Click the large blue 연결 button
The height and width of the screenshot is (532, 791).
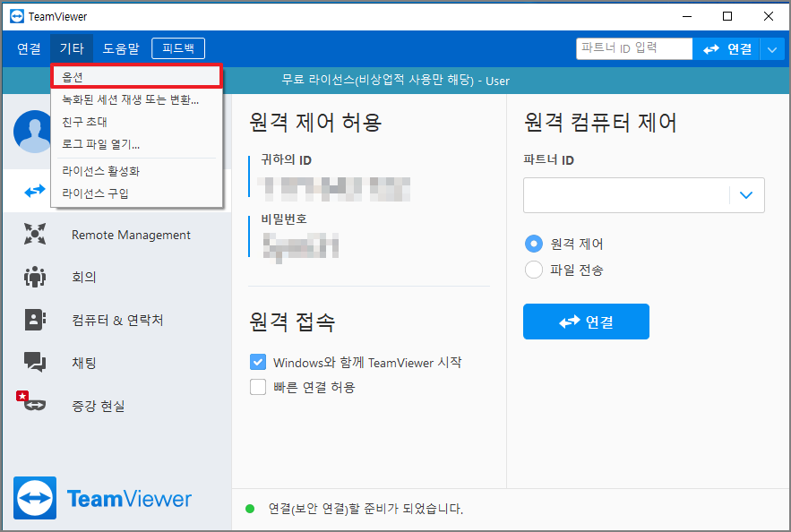coord(586,322)
